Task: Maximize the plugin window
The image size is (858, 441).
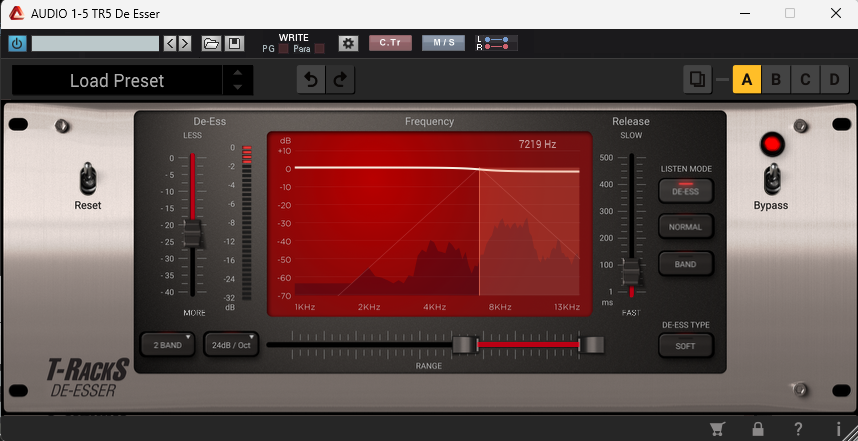Action: (790, 13)
